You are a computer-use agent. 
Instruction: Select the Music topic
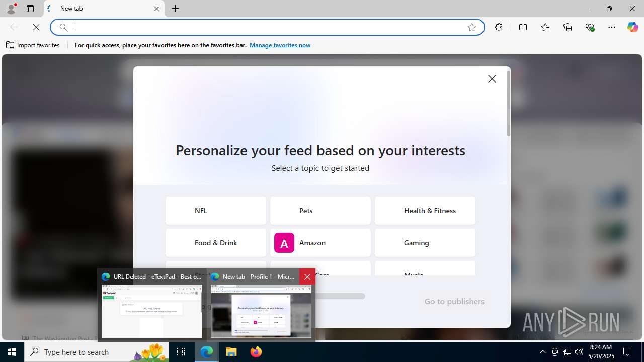(x=425, y=268)
